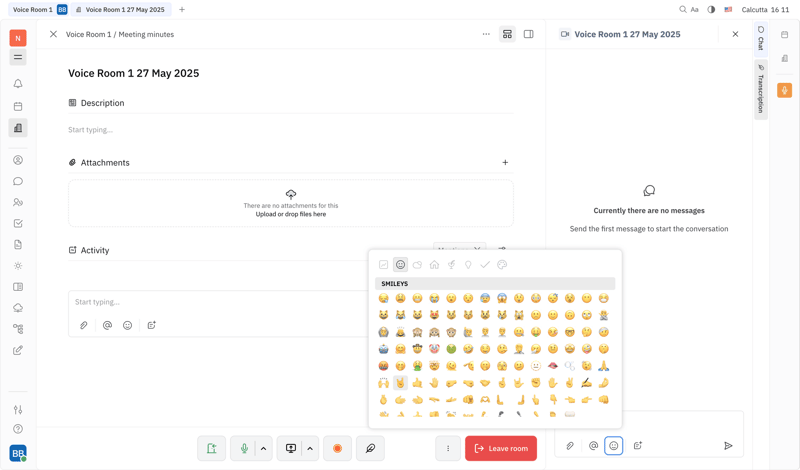Click the Voice Room 1 breadcrumb link
800x470 pixels.
[88, 34]
